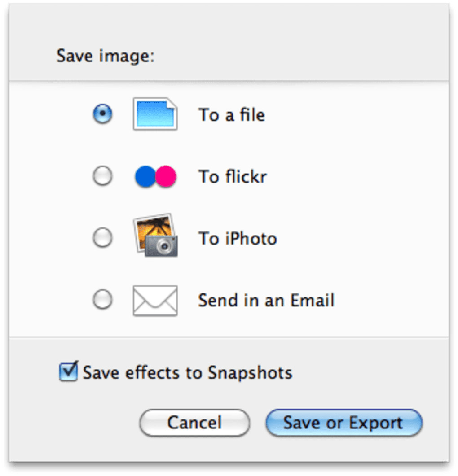Screen dimensions: 458x476
Task: Pick the "To iPhoto" radio button
Action: click(x=103, y=238)
